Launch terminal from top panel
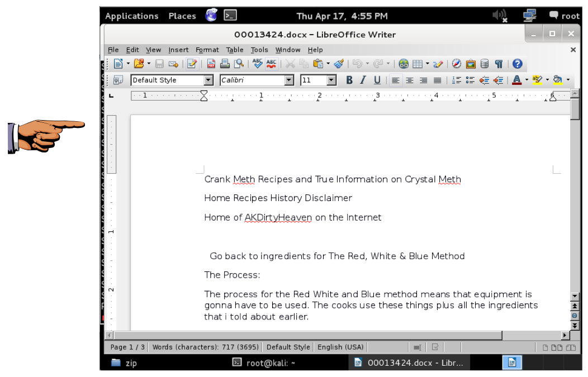Viewport: 588px width, 377px height. (x=230, y=16)
